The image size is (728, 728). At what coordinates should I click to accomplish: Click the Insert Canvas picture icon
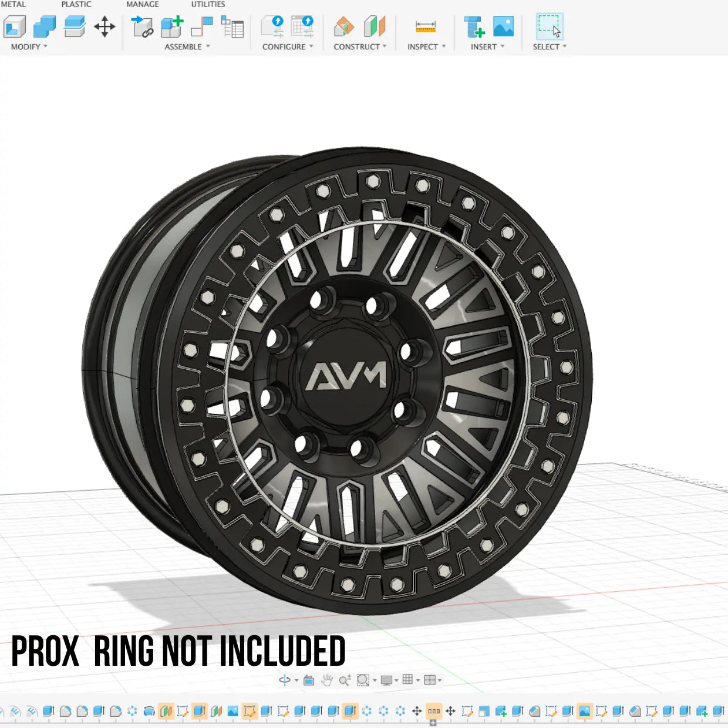503,27
